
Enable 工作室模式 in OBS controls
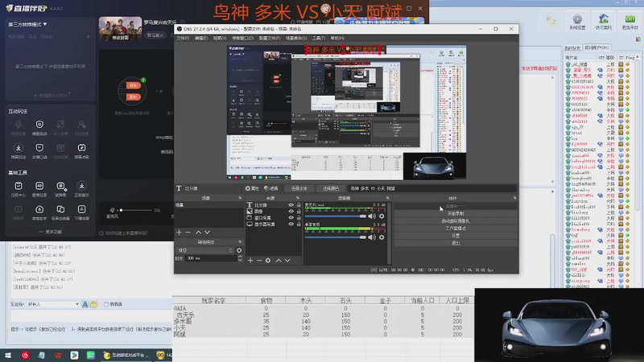click(456, 228)
